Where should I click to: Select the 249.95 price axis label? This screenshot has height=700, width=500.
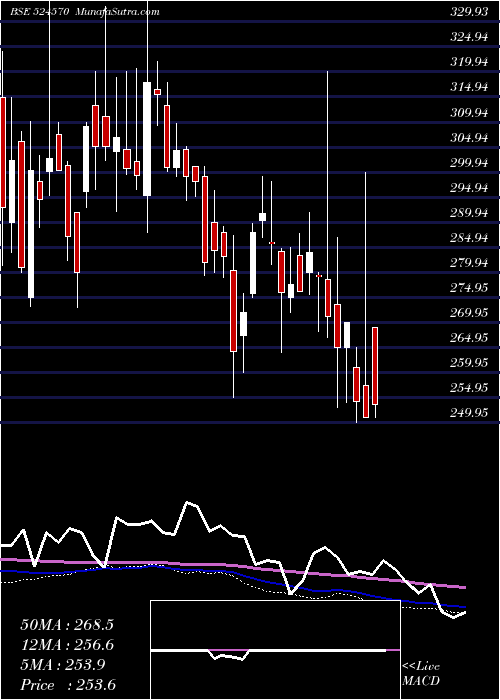(x=469, y=413)
